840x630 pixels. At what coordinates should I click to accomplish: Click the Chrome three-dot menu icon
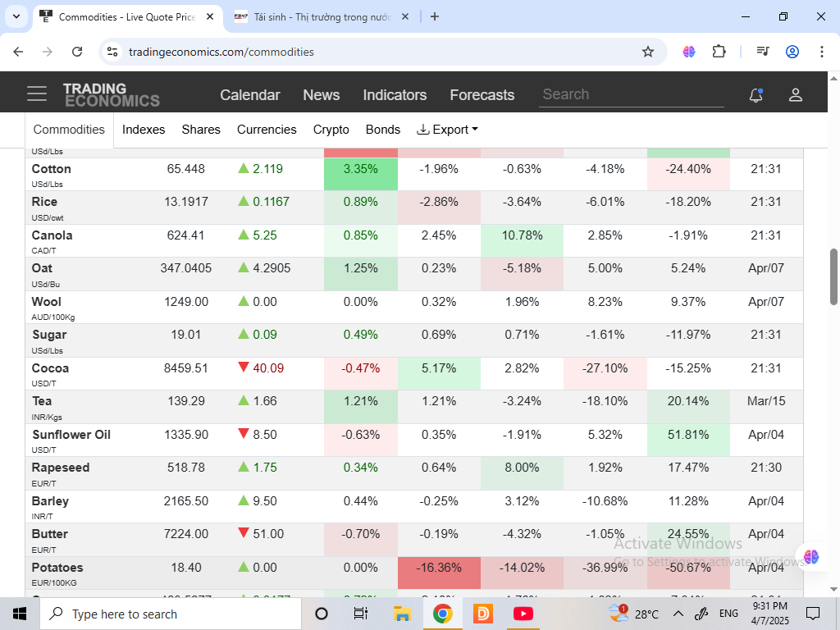821,52
